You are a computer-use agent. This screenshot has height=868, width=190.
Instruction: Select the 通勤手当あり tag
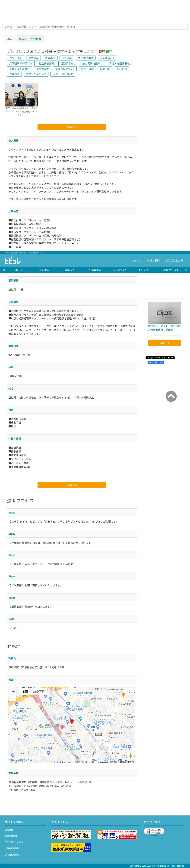pyautogui.click(x=68, y=63)
